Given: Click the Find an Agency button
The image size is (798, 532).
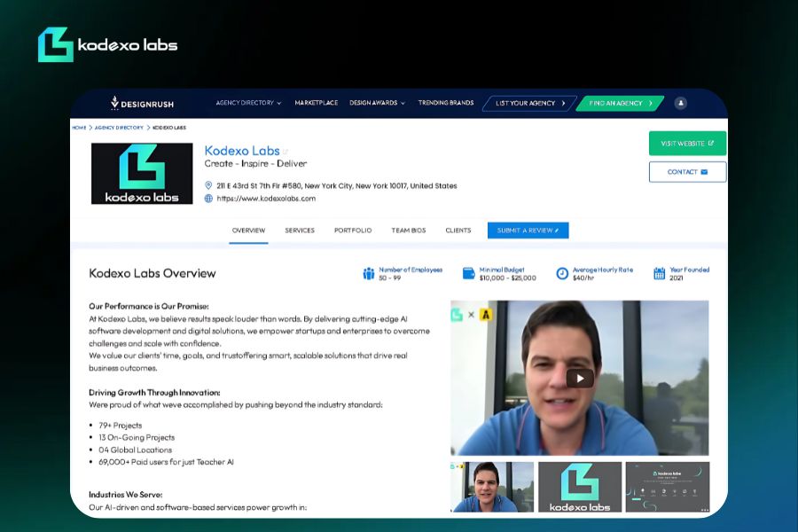Looking at the screenshot, I should 620,103.
